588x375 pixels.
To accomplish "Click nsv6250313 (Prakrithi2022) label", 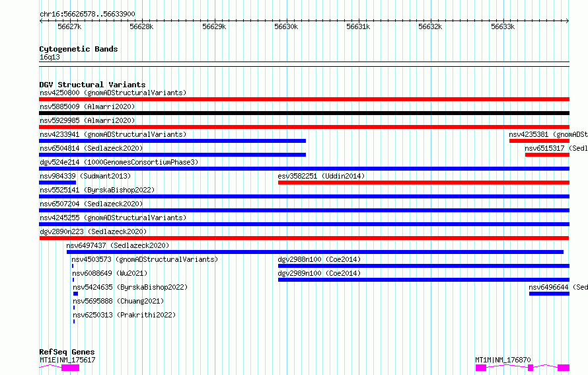I will click(124, 315).
